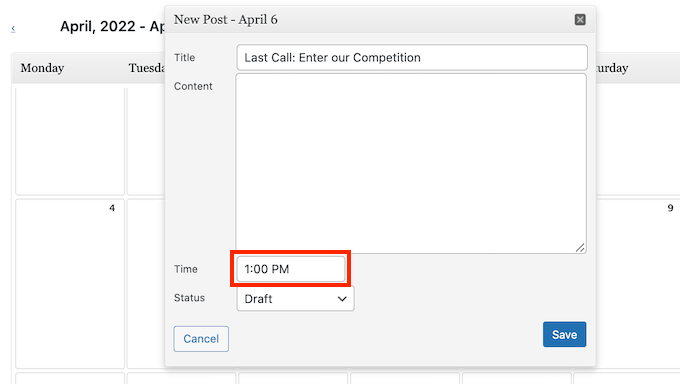Click the Content field label
This screenshot has width=680, height=384.
point(193,86)
